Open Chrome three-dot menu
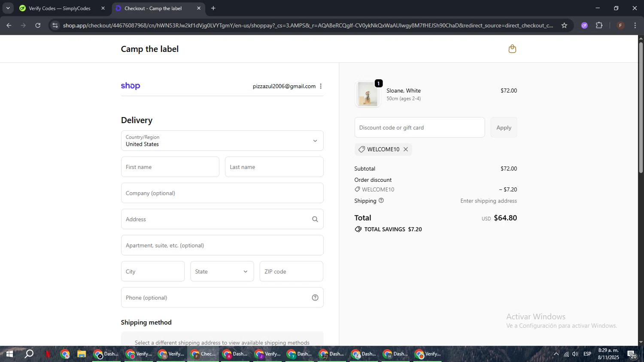Screen dimensions: 644x362 [x=635, y=25]
